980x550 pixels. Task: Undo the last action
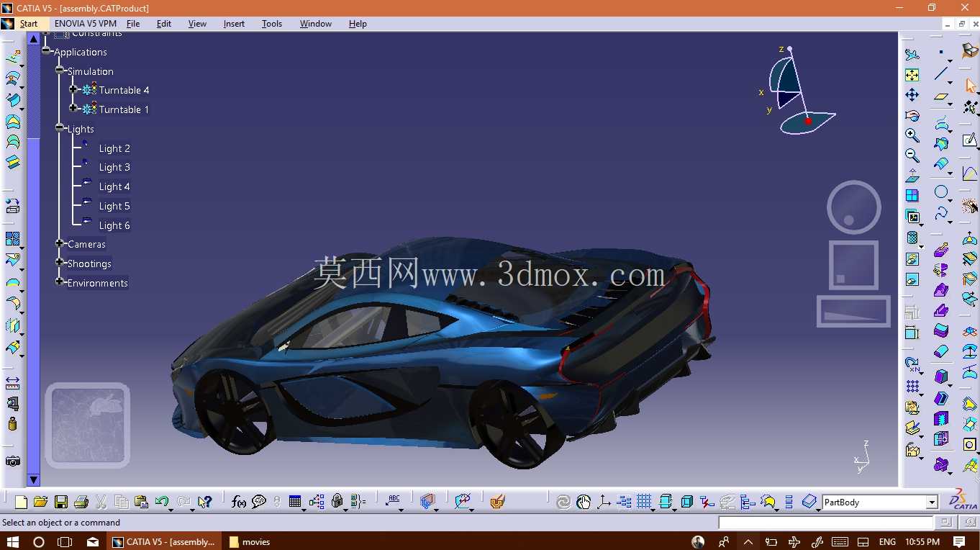(162, 502)
